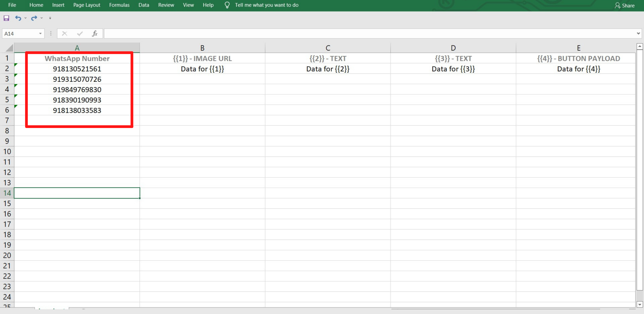Click the Cancel X icon in formula bar
This screenshot has width=644, height=314.
tap(65, 33)
